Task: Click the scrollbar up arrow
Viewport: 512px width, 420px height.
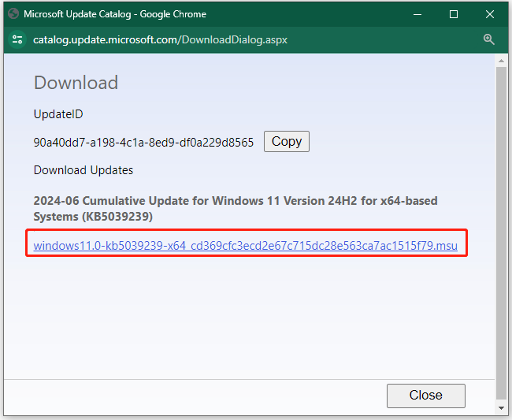Action: point(501,61)
